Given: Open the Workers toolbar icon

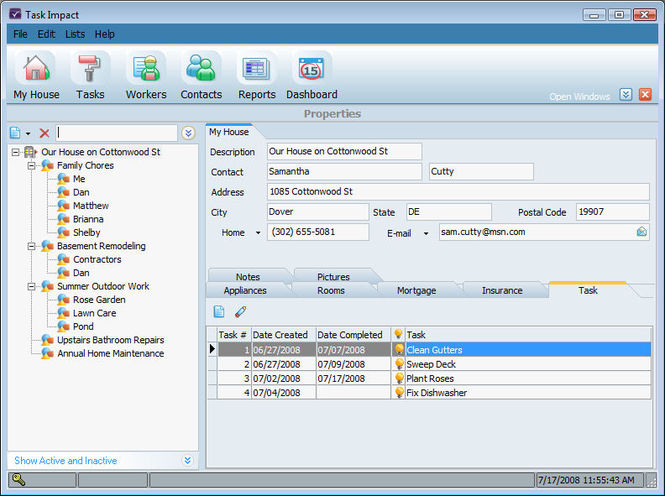Looking at the screenshot, I should click(x=146, y=68).
